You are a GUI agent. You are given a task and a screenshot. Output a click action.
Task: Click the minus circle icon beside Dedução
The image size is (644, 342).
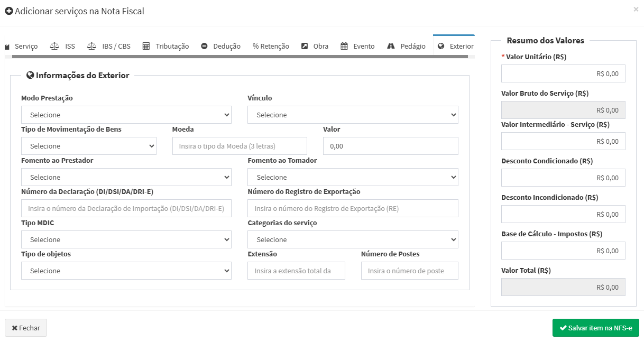pos(205,46)
